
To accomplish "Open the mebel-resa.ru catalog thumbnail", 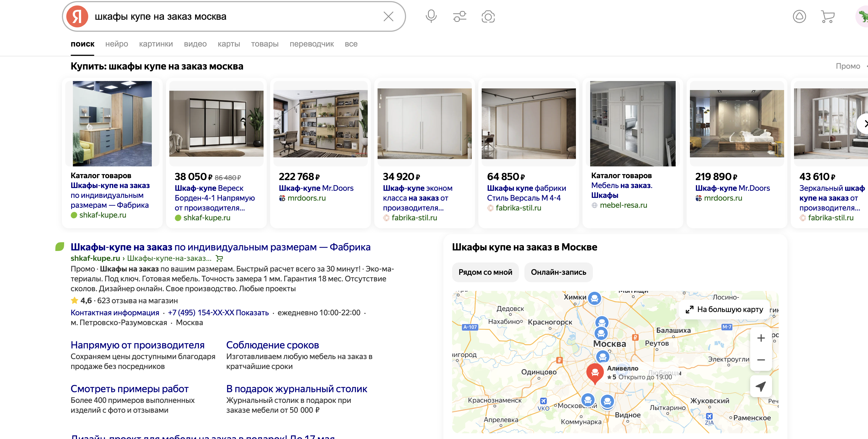I will click(x=633, y=123).
